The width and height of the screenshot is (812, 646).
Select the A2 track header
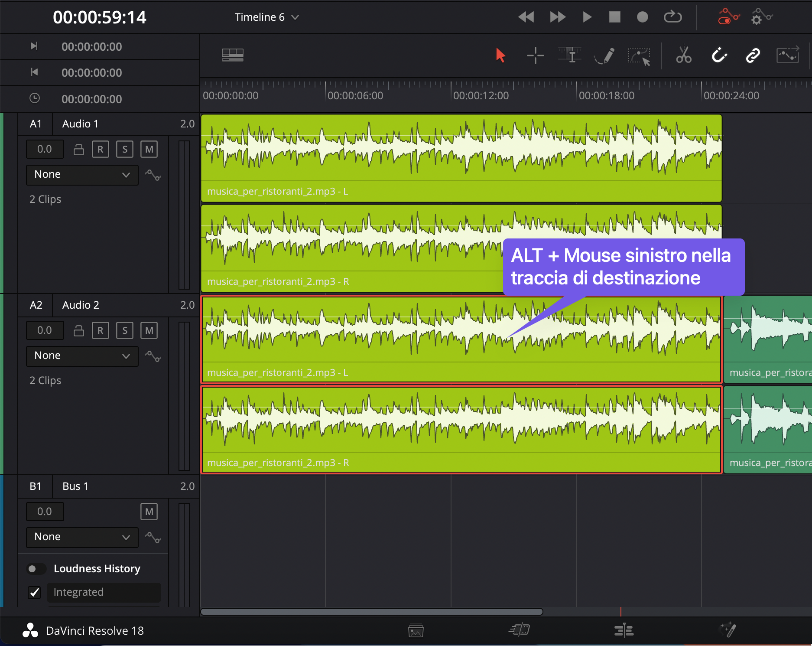click(x=36, y=305)
